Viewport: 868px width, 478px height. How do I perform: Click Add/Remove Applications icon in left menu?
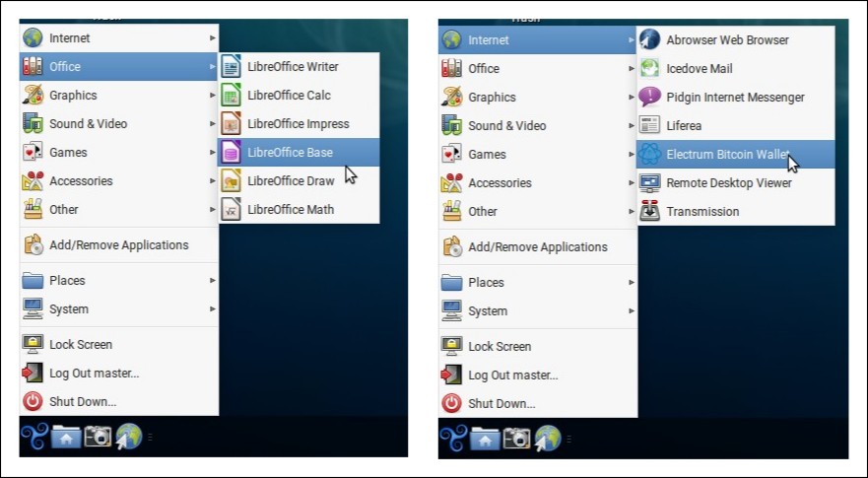pyautogui.click(x=33, y=244)
